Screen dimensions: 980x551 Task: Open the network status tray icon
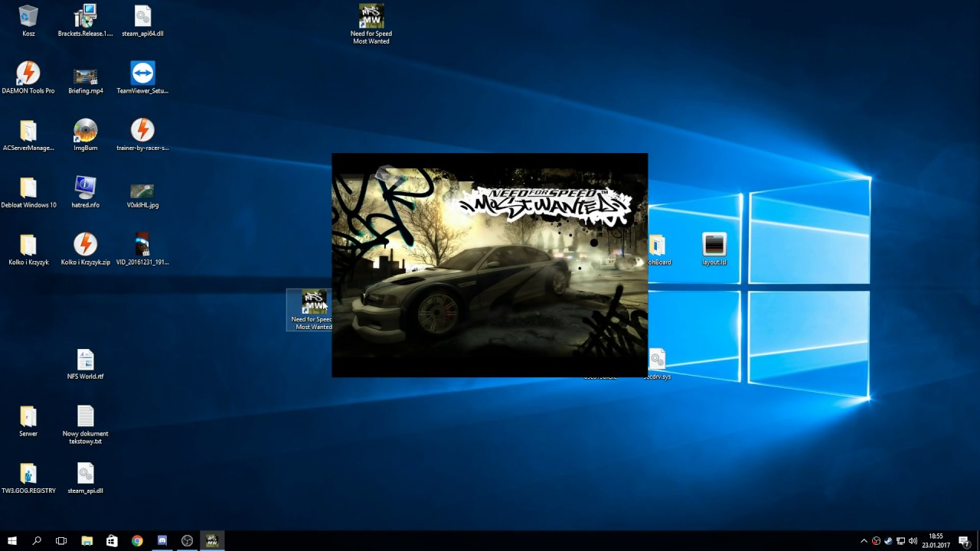(900, 541)
